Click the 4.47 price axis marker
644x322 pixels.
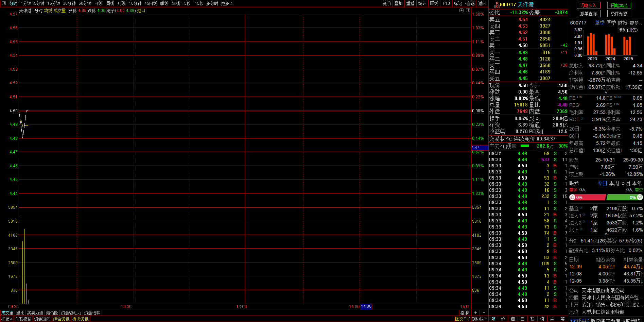[480, 148]
